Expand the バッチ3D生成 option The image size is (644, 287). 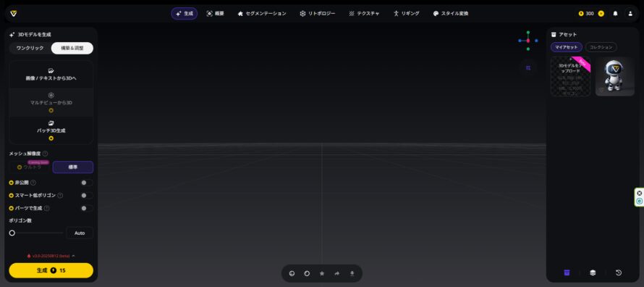point(51,130)
